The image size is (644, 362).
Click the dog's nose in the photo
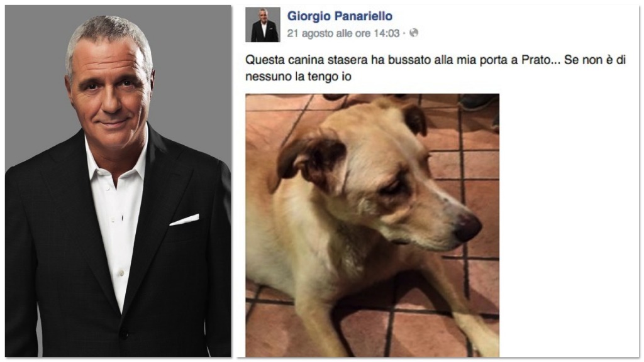point(467,226)
